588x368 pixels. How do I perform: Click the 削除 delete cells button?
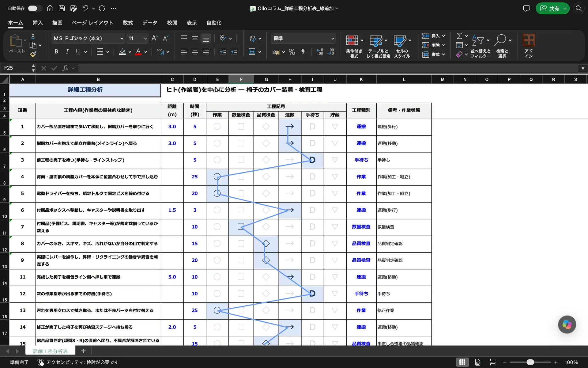click(x=434, y=45)
